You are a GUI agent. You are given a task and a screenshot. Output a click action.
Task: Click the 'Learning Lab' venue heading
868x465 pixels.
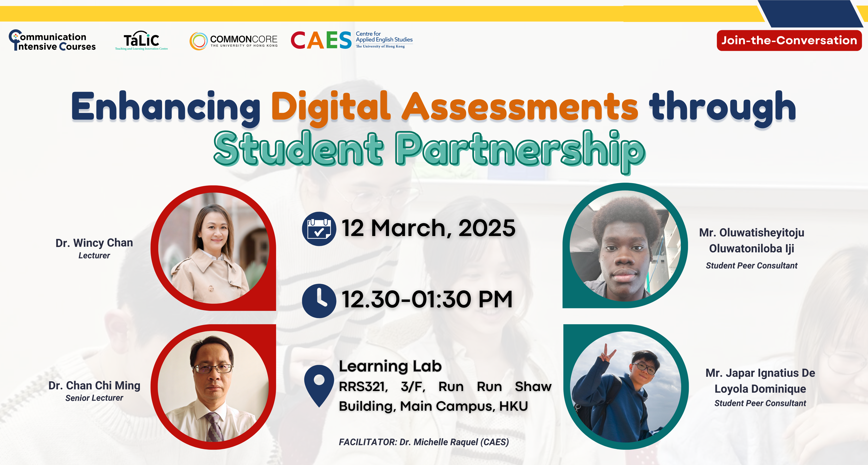click(390, 366)
